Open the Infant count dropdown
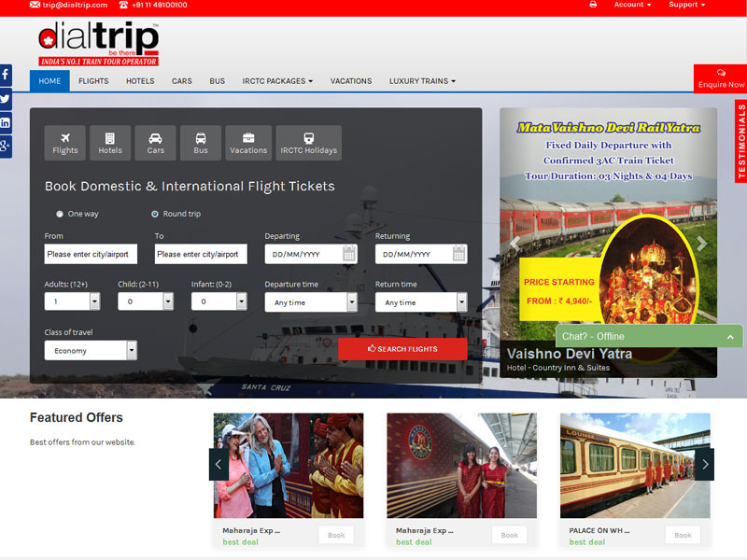The width and height of the screenshot is (747, 560). point(219,301)
